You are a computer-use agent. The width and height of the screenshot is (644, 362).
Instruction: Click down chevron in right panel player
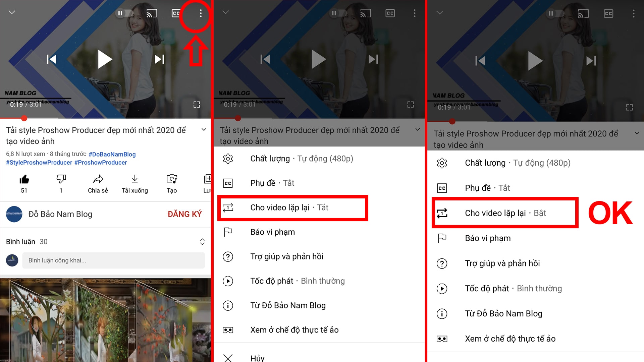[x=439, y=13]
